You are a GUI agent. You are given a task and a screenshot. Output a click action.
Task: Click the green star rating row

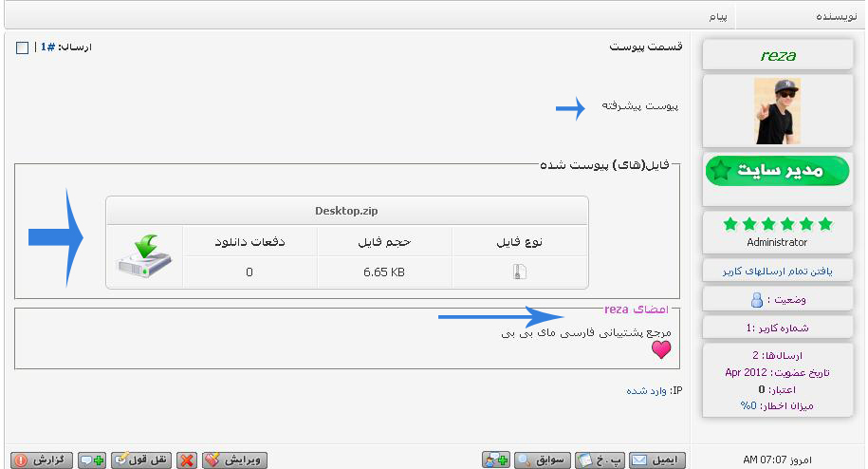coord(778,224)
